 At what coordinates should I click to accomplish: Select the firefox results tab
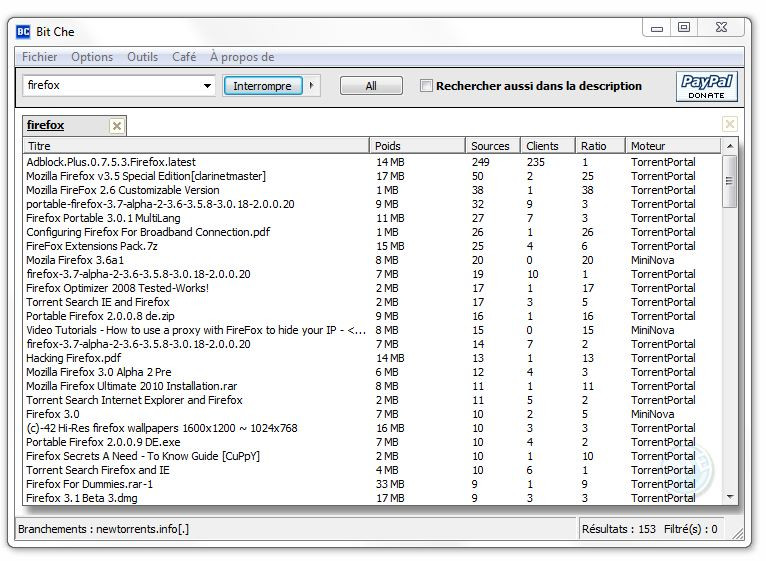click(46, 126)
